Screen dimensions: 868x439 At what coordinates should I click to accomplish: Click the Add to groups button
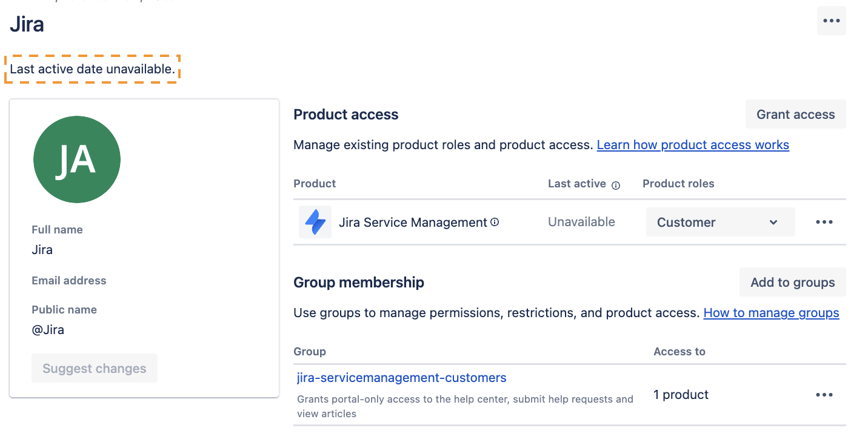click(792, 282)
